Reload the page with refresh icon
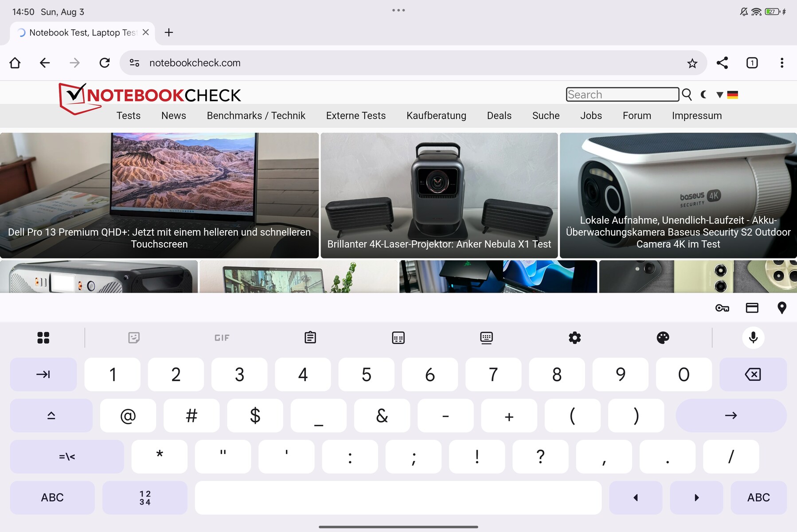The height and width of the screenshot is (532, 797). [105, 63]
